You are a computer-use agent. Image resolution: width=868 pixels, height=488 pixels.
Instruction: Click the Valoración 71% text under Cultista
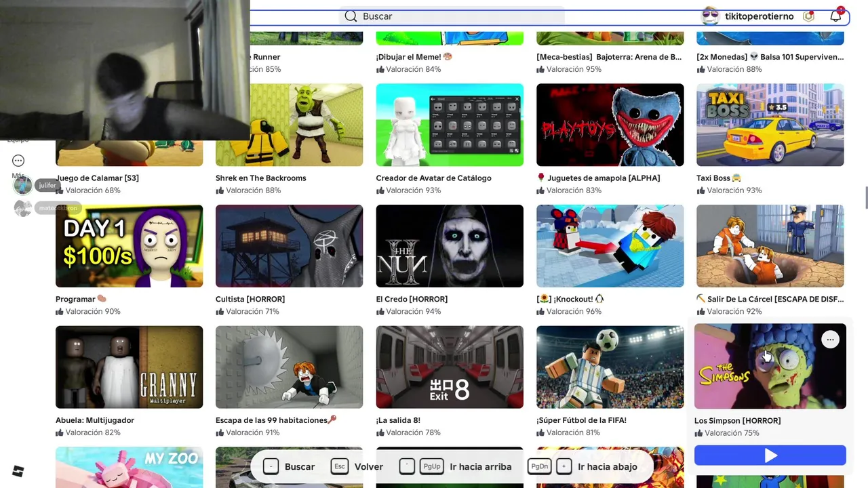click(252, 312)
